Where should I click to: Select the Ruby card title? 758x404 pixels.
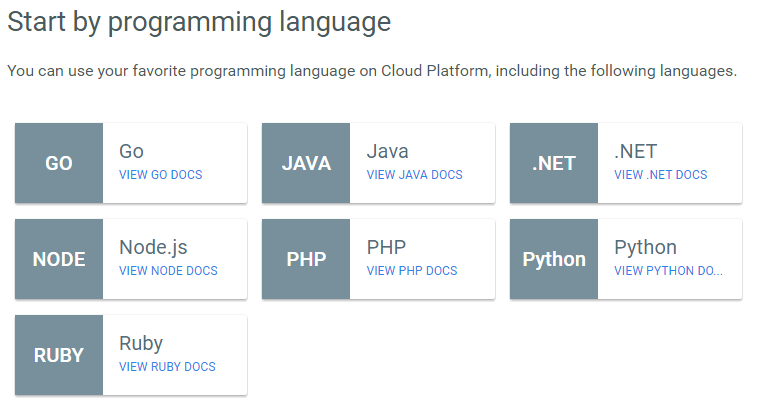141,344
